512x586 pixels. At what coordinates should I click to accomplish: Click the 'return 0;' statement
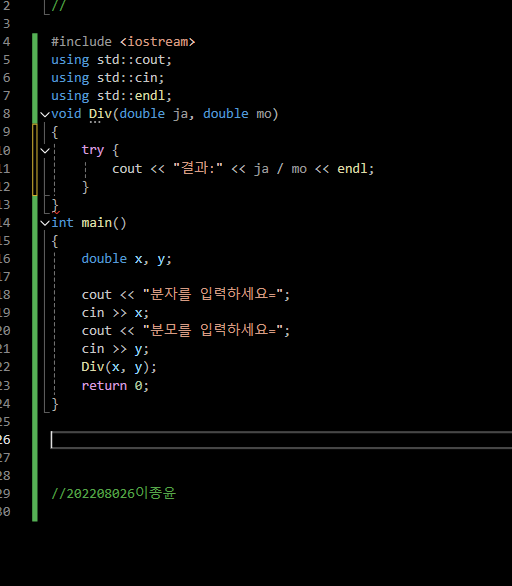point(115,385)
